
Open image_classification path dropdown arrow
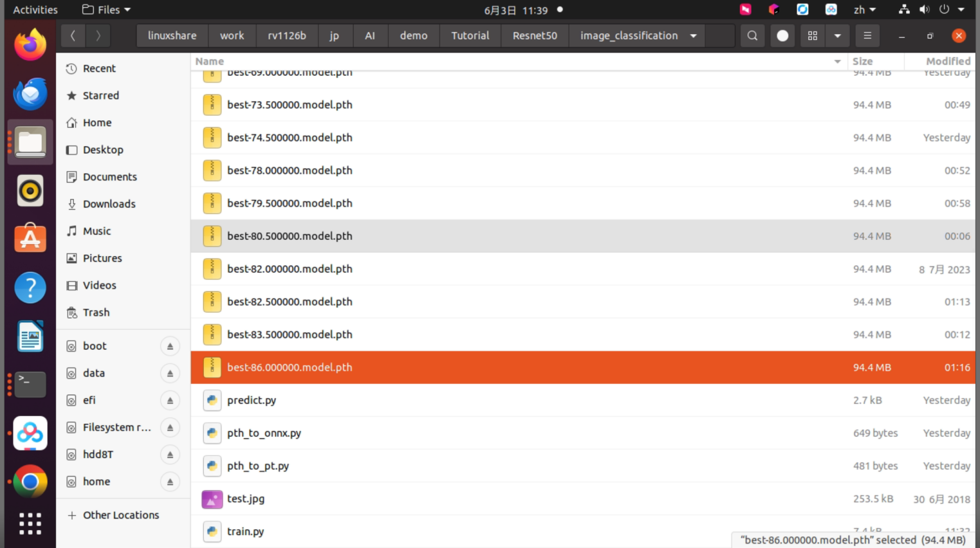point(693,36)
